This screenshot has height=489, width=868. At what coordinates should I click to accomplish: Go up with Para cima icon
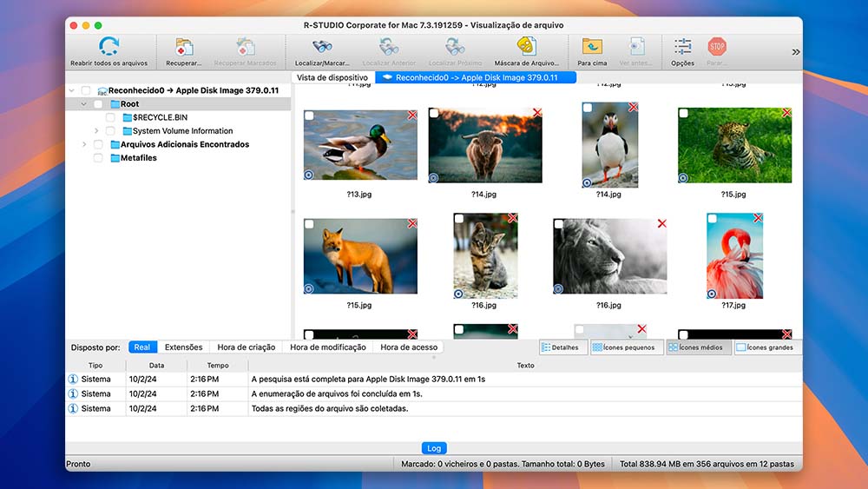tap(592, 47)
